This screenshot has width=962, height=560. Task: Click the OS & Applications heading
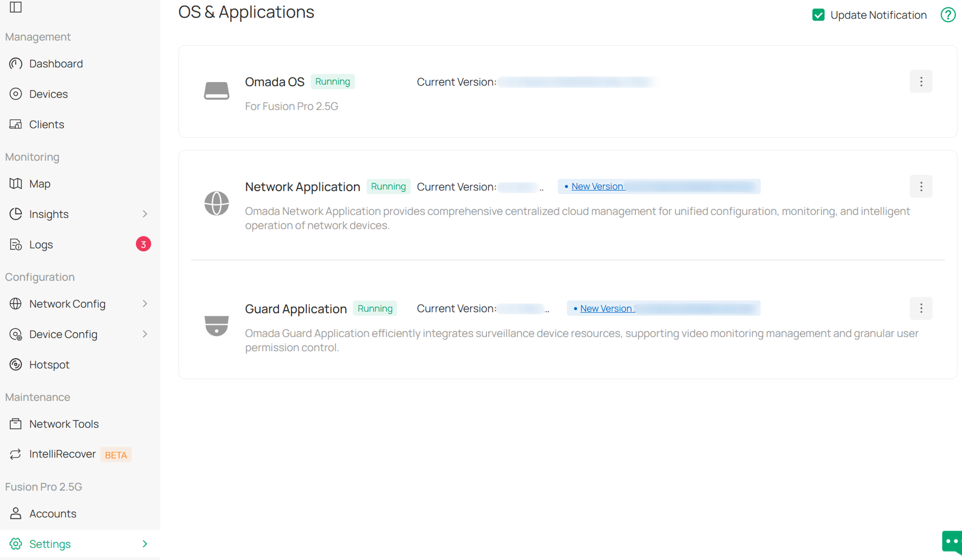(246, 12)
